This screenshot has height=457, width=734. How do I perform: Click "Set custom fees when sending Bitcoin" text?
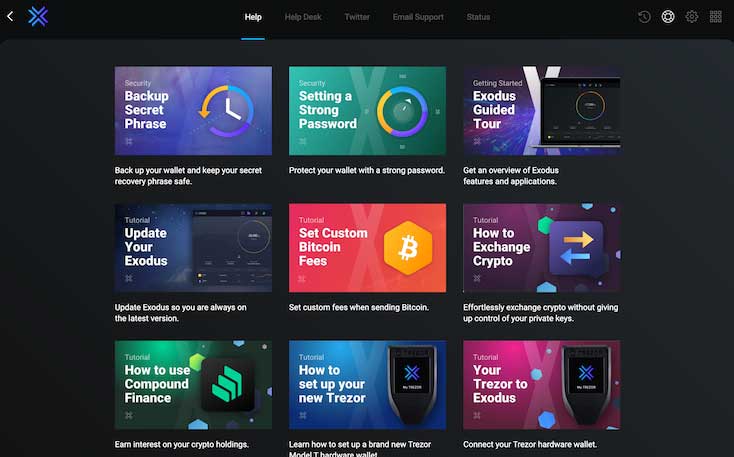(x=359, y=308)
